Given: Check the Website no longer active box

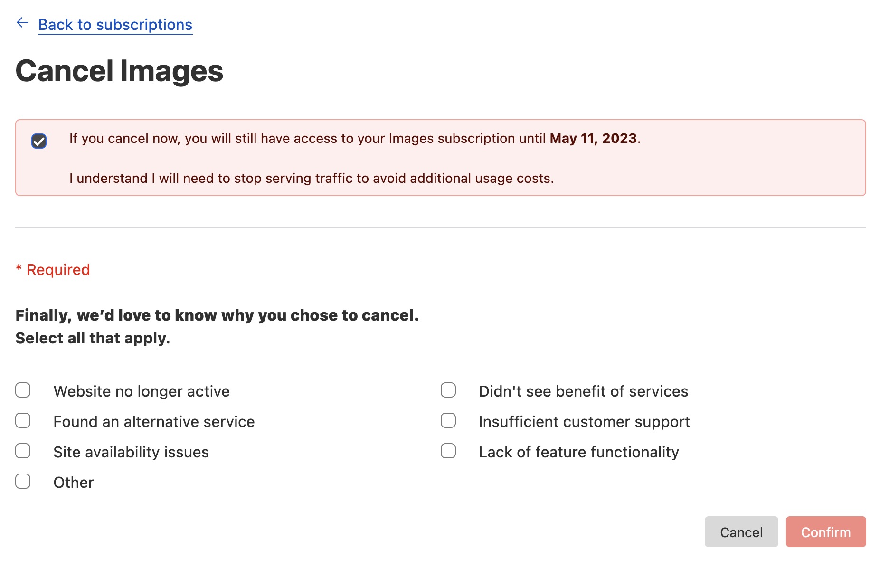Looking at the screenshot, I should click(x=23, y=390).
